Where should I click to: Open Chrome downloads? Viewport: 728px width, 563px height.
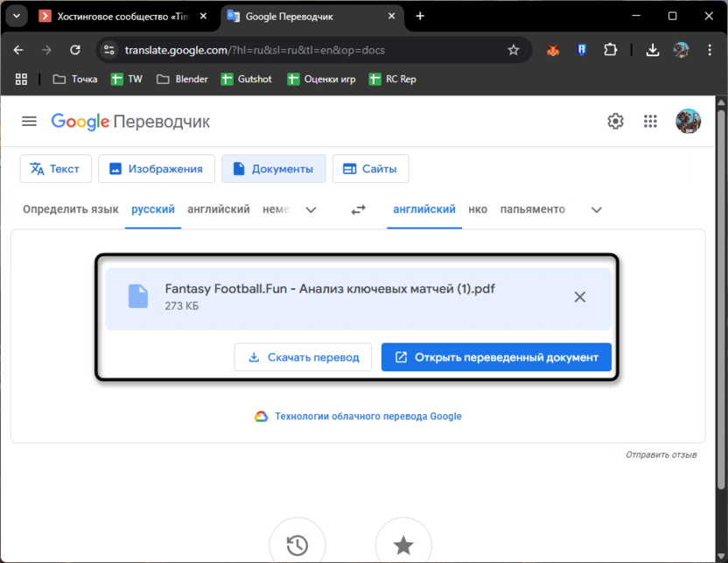point(653,50)
